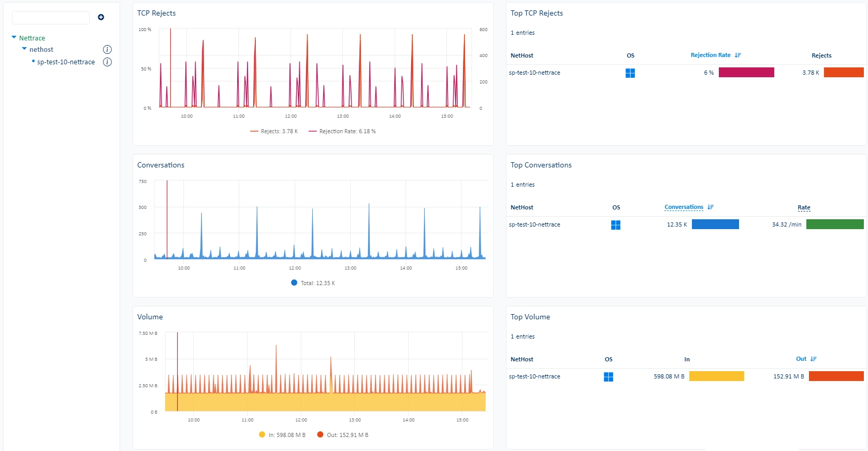Click the sort icon beside the Out column
The width and height of the screenshot is (868, 451).
coord(814,359)
